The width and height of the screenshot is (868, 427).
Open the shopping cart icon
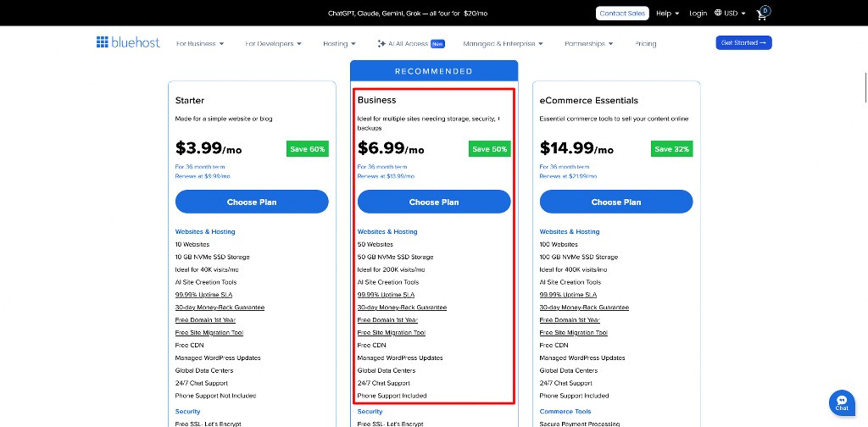pos(763,14)
